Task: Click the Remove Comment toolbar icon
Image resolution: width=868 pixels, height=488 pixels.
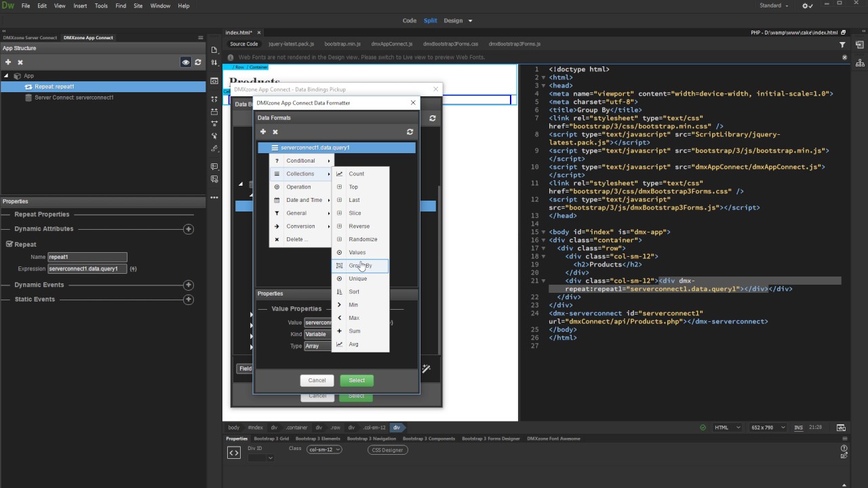Action: point(214,179)
